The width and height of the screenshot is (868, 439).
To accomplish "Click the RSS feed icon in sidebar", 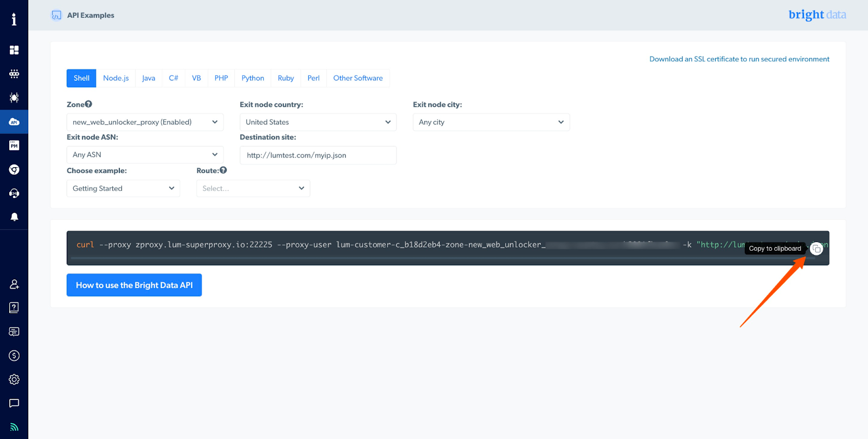I will point(14,427).
